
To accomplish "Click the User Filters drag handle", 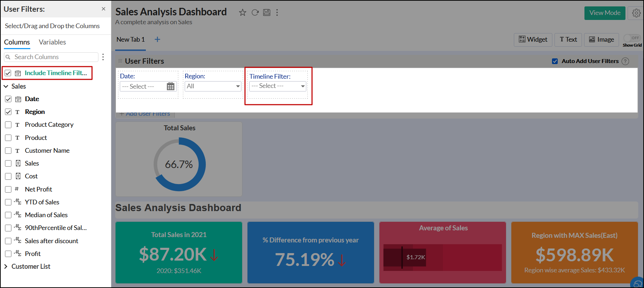I will point(120,61).
